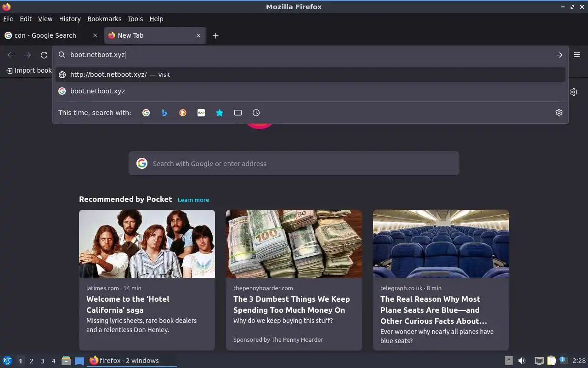The height and width of the screenshot is (368, 588).
Task: Click the Import bookmarks toolbar button
Action: point(28,70)
